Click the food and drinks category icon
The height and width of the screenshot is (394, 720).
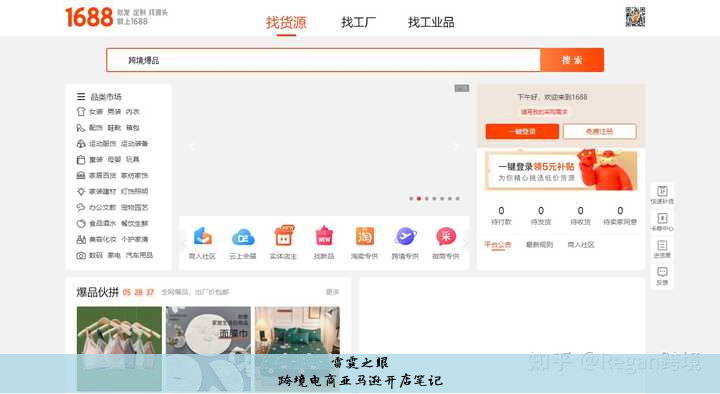pos(81,223)
